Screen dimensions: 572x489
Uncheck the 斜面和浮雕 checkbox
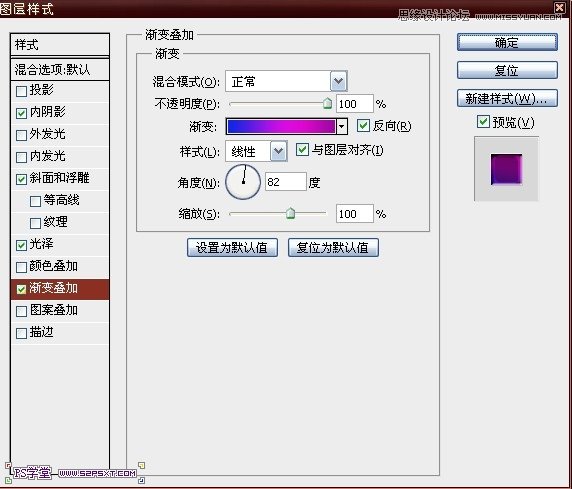(22, 179)
